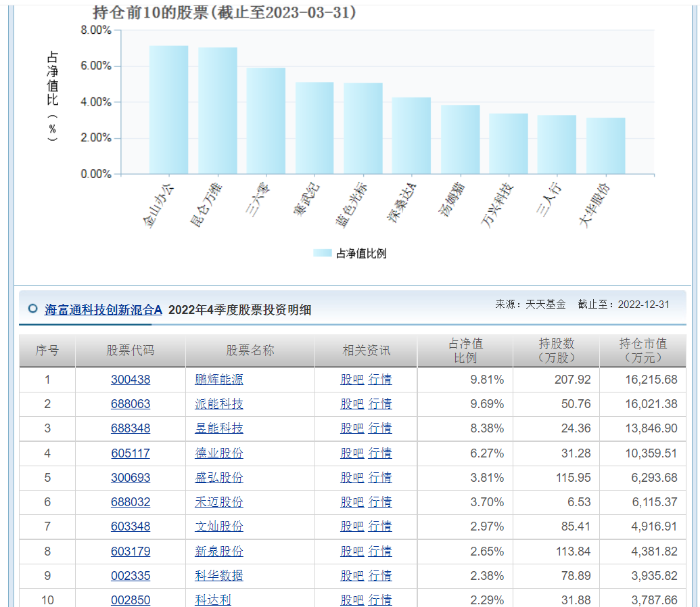The image size is (700, 607).
Task: Click the 占净值比例 legend color swatch
Action: click(323, 253)
